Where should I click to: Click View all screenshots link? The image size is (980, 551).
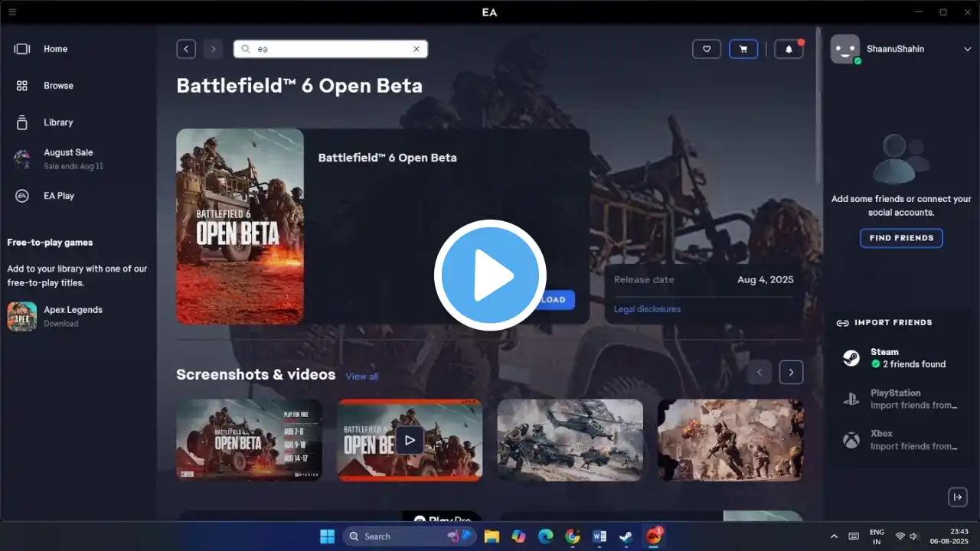pyautogui.click(x=361, y=377)
